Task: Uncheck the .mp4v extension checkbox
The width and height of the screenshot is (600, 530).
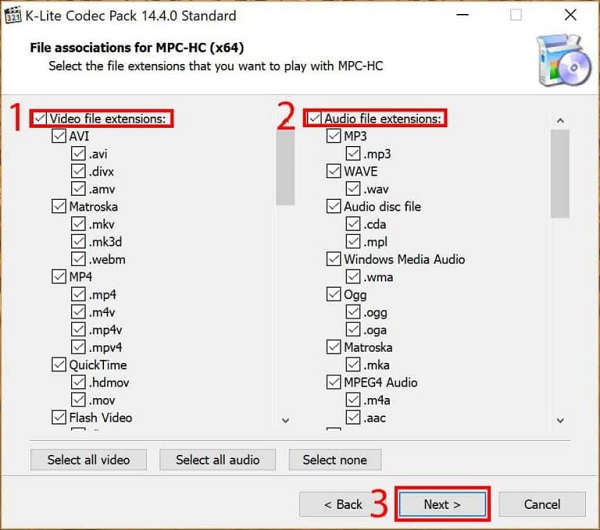Action: tap(78, 329)
